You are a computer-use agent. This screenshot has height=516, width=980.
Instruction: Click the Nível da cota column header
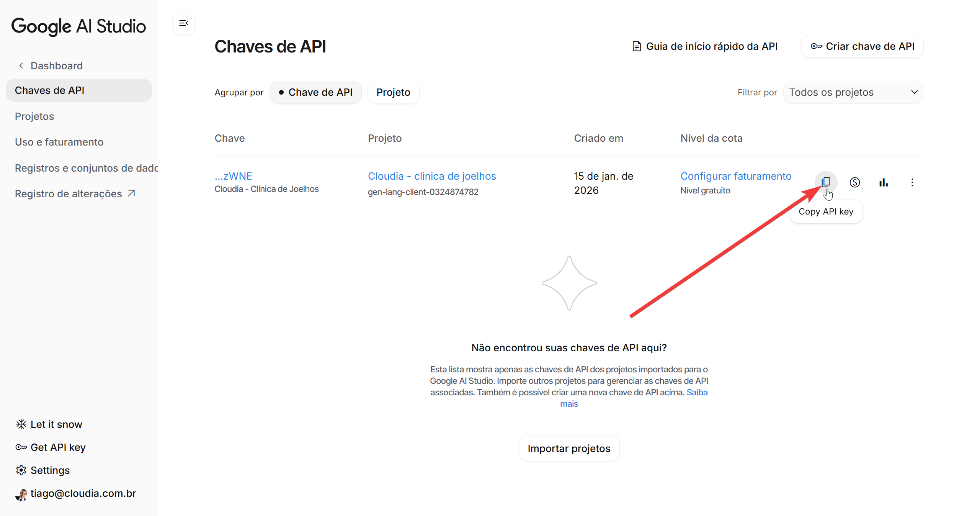click(711, 138)
